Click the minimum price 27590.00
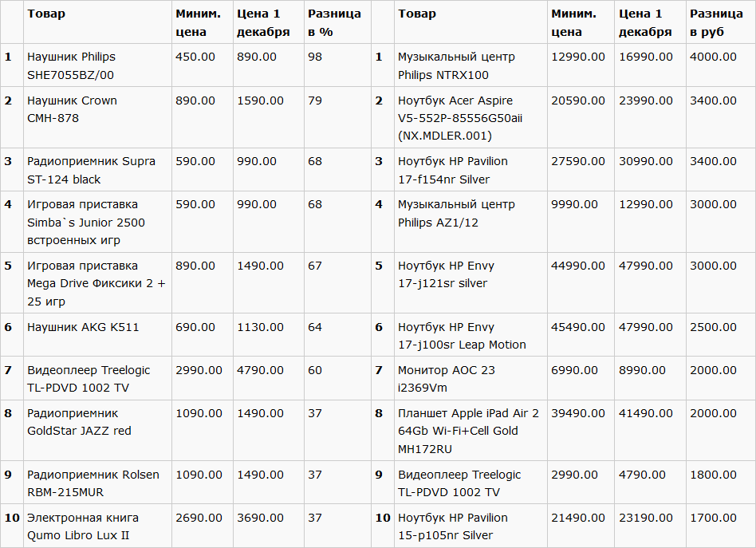Screen dimensions: 756x548 [578, 162]
